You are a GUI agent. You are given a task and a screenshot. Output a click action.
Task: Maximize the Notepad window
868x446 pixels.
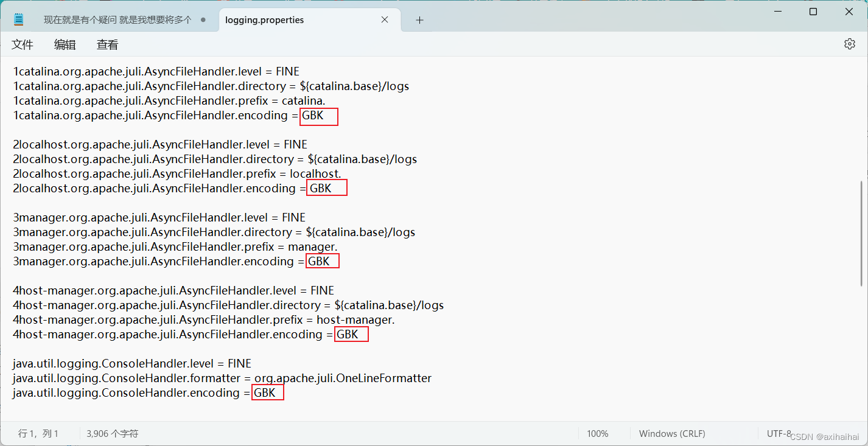coord(813,12)
